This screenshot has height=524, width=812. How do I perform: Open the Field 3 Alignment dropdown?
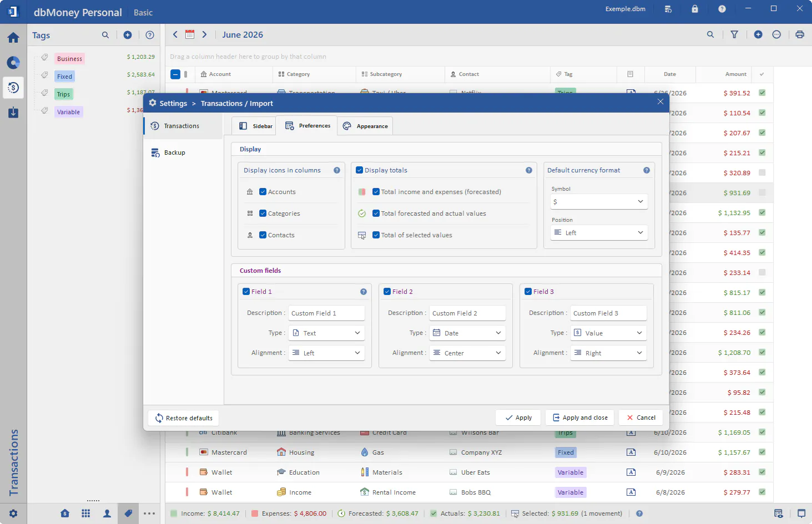point(608,353)
